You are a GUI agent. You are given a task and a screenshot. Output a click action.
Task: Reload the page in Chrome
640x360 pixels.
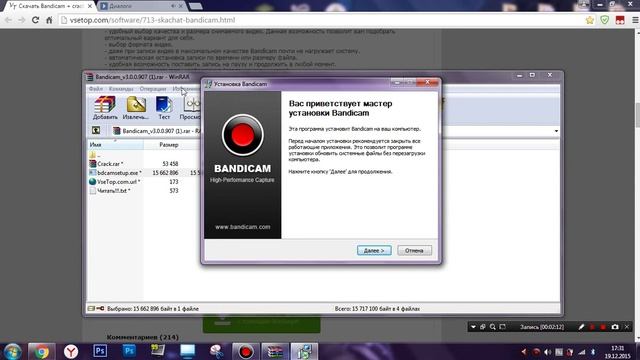click(36, 20)
